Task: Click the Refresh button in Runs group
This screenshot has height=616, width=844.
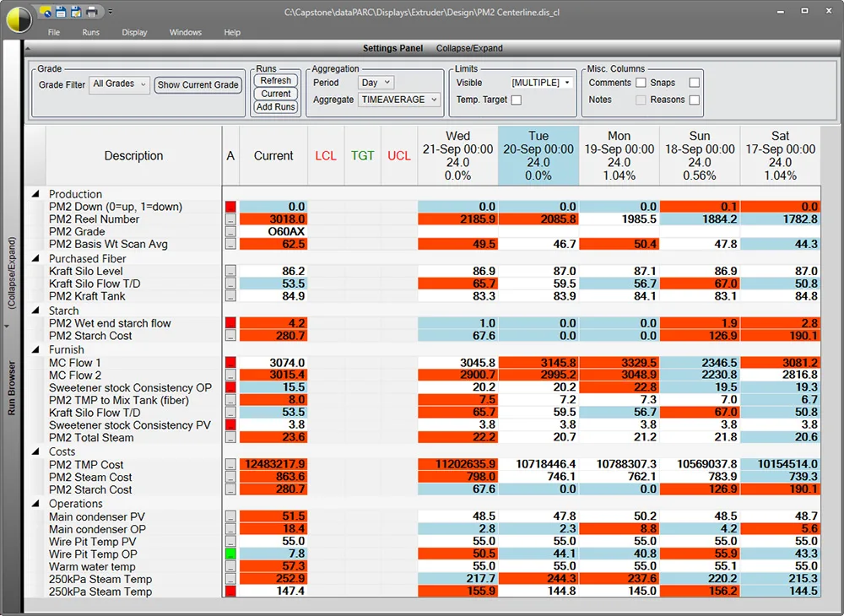Action: click(275, 80)
